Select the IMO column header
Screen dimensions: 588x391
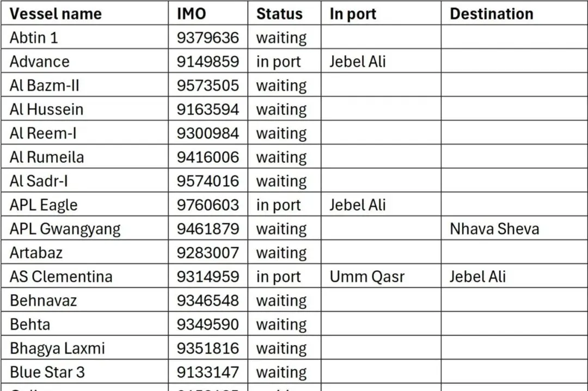coord(192,14)
